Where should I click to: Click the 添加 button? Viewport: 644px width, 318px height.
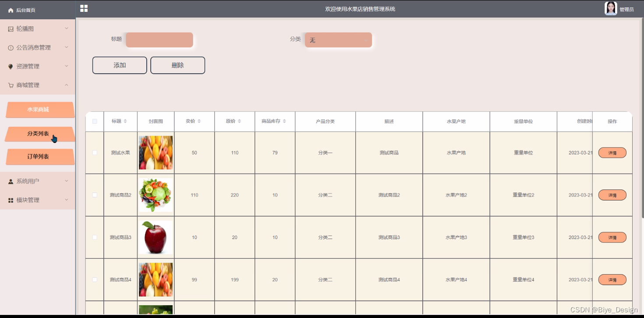(x=120, y=65)
